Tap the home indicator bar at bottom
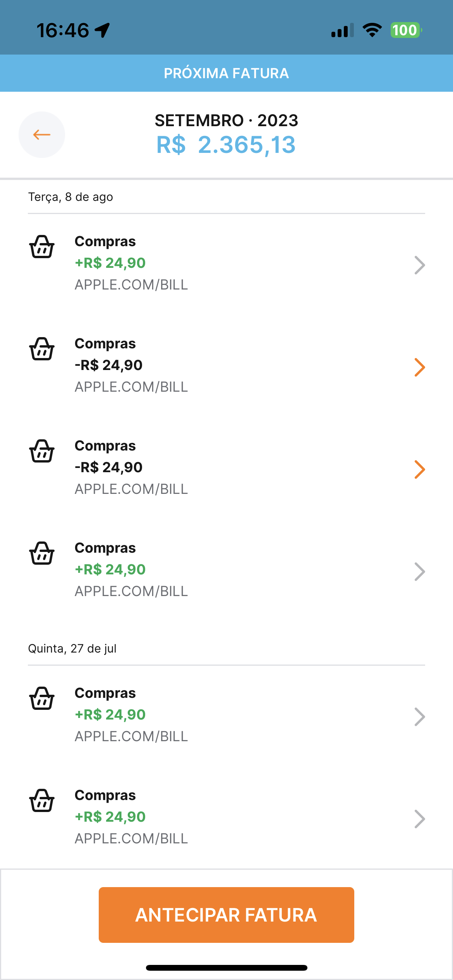453x980 pixels. [226, 968]
